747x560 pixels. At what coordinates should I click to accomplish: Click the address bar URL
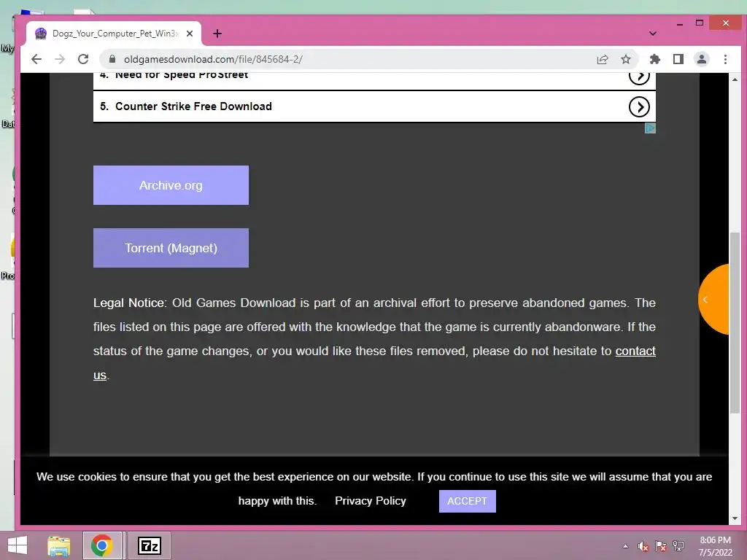(x=213, y=59)
